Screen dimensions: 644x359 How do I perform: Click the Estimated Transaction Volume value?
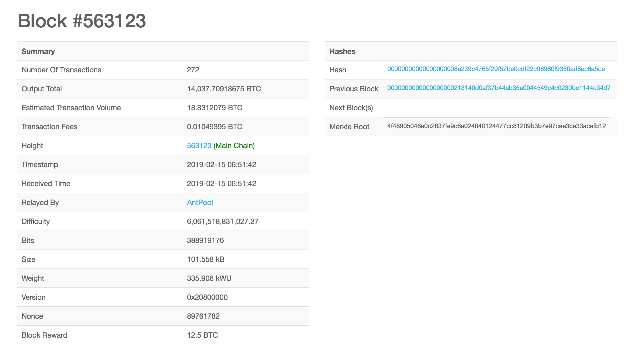(x=215, y=108)
